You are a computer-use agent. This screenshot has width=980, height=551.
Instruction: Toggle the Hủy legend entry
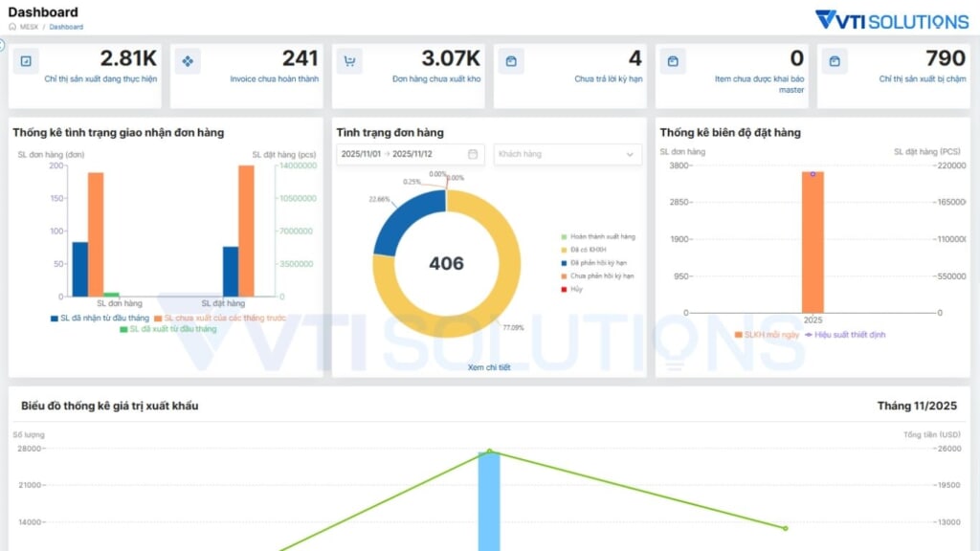coord(572,289)
